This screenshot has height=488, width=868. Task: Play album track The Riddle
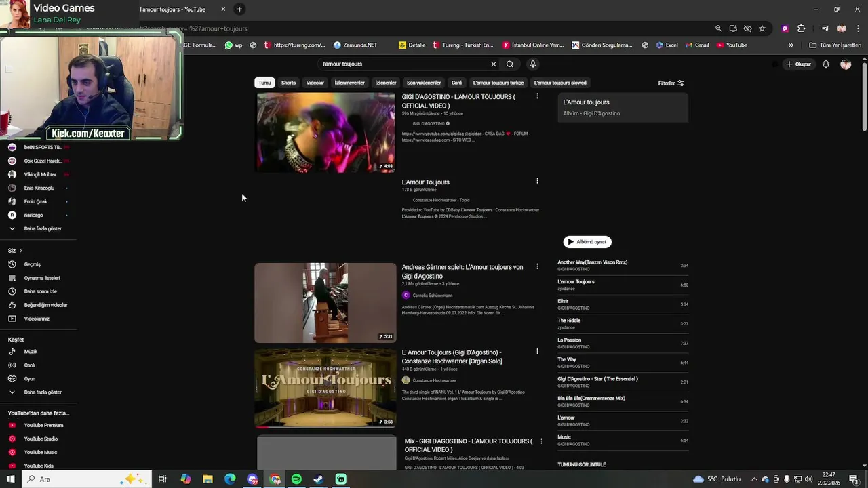(623, 324)
